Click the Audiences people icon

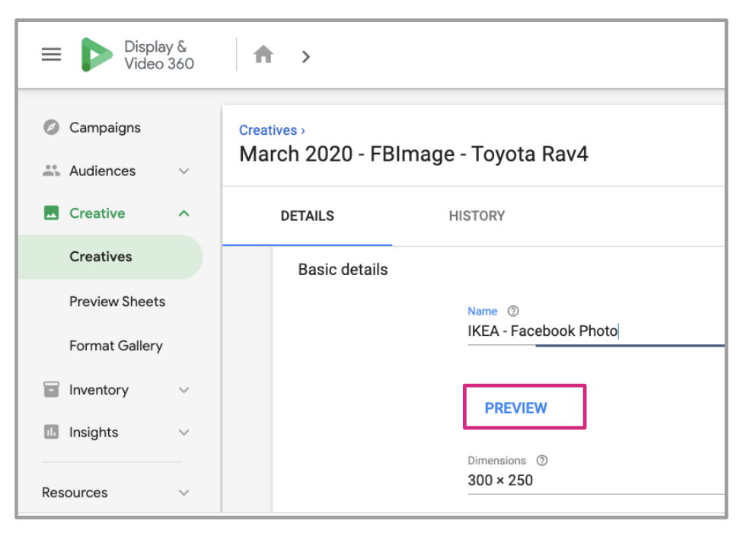tap(51, 171)
